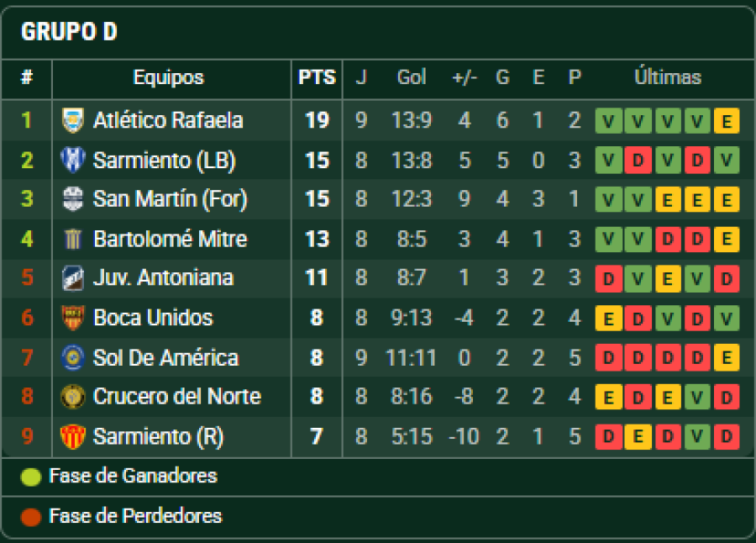Click the Sarmiento (LB) team crest
Image resolution: width=756 pixels, height=543 pixels.
click(x=73, y=160)
